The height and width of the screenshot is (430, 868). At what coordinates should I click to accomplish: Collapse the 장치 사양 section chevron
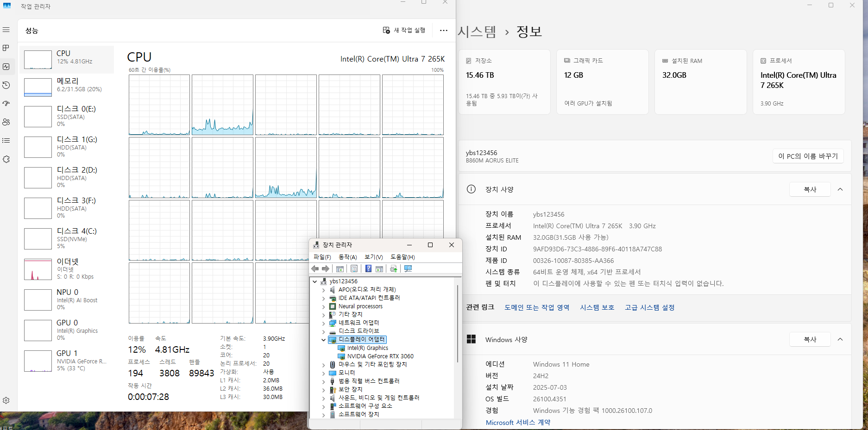click(841, 189)
